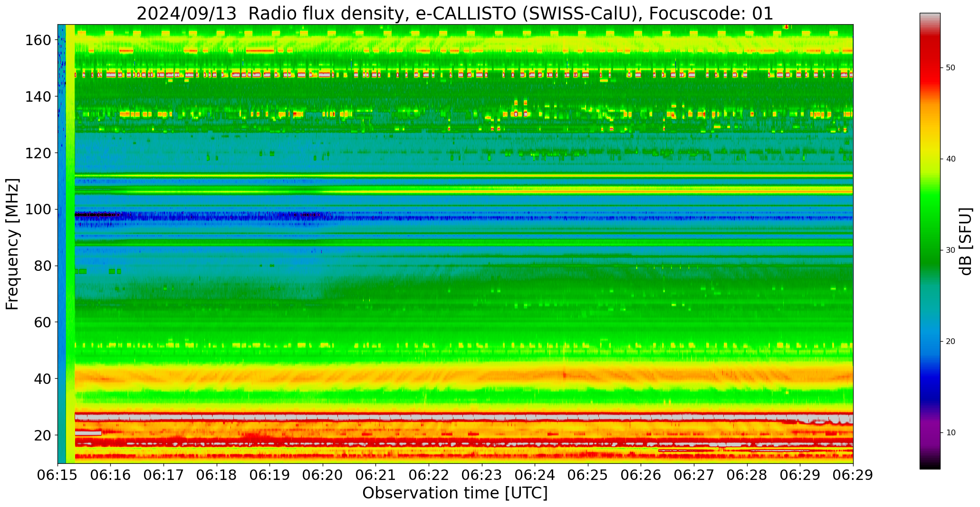Click the 06:21 time tick label
980x507 pixels.
coord(376,476)
